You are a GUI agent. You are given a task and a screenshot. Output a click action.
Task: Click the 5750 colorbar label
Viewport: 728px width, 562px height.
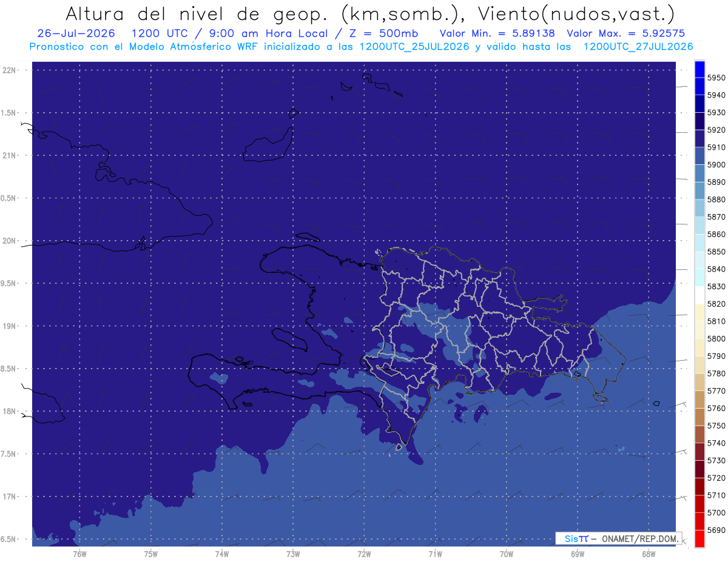[716, 426]
